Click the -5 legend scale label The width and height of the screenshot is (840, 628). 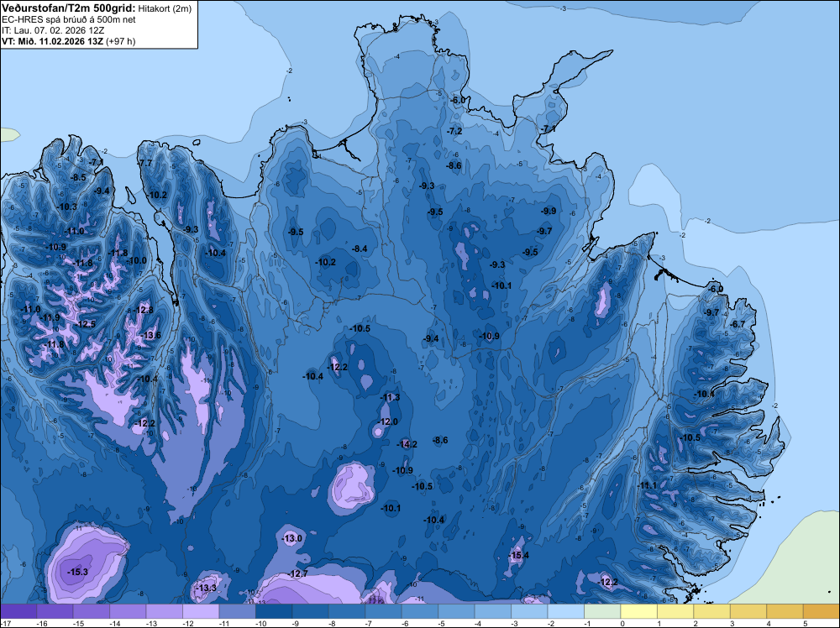[x=441, y=623]
